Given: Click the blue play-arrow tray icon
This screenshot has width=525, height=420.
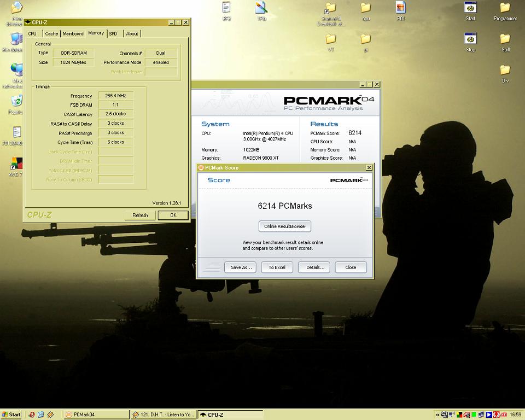Looking at the screenshot, I should point(489,415).
